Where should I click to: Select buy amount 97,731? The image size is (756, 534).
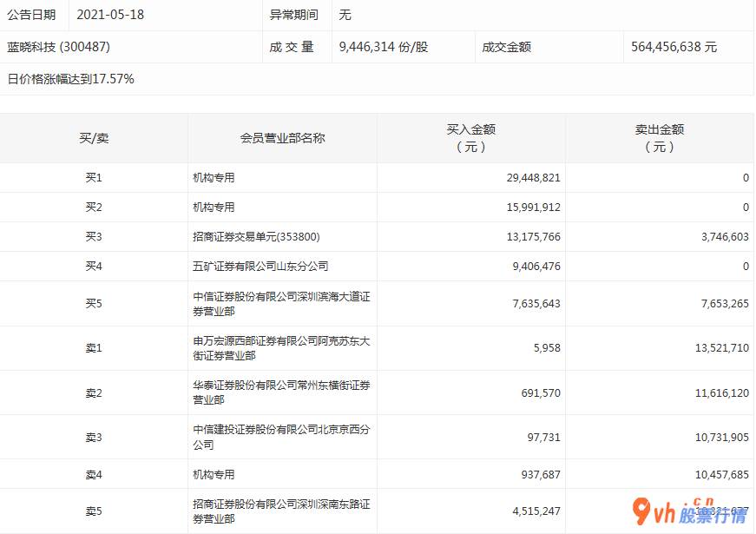(x=544, y=438)
